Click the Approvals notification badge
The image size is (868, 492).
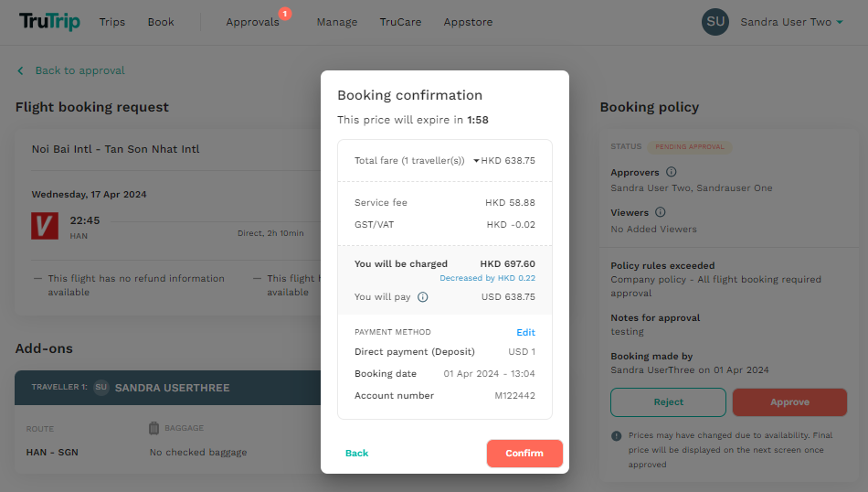(285, 14)
